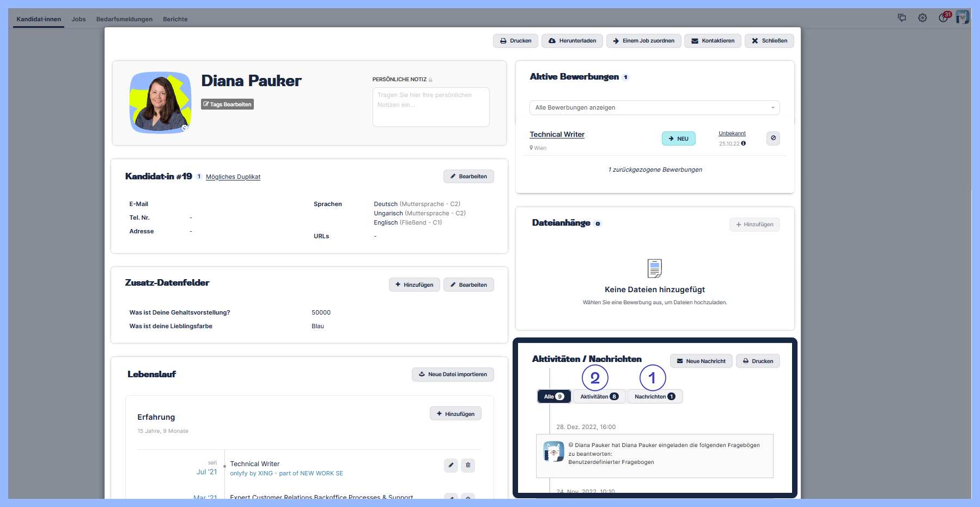Expand the 'Alle Bewerbungen anzeigen' dropdown
This screenshot has width=980, height=507.
(x=654, y=108)
